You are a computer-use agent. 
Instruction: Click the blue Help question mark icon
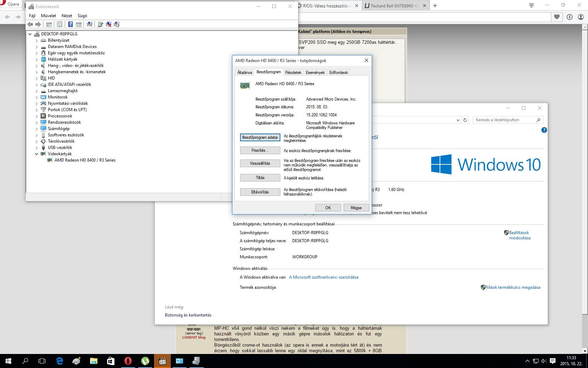pos(70,24)
